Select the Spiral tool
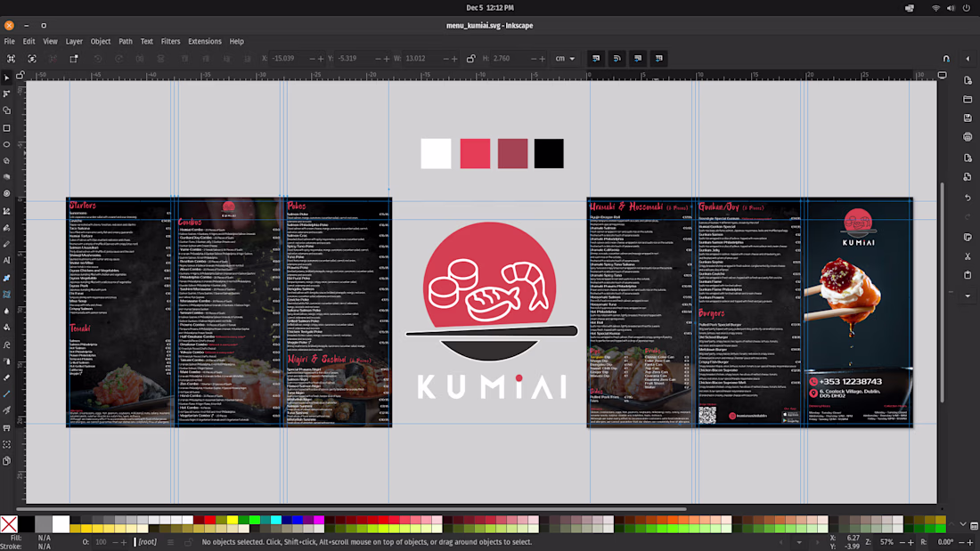 [x=7, y=194]
